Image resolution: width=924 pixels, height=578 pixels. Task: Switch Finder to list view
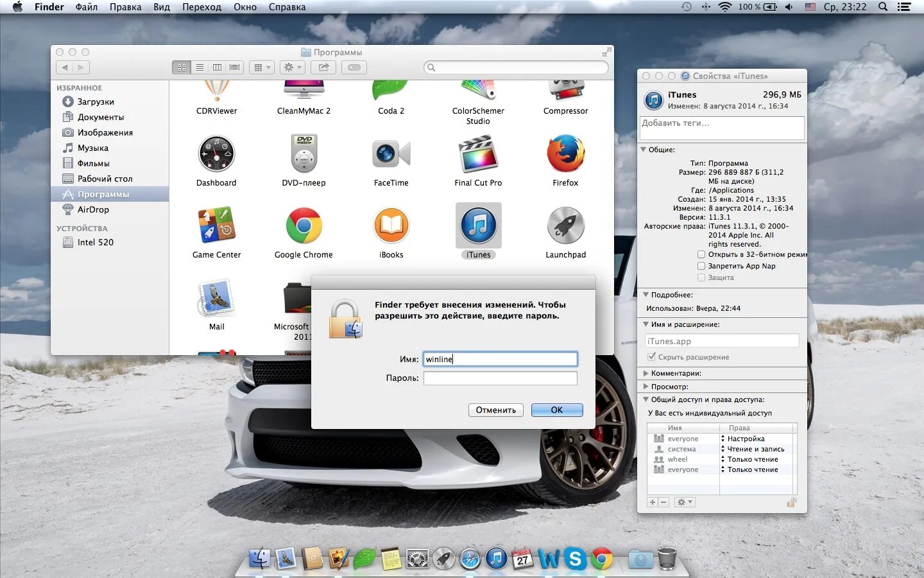[200, 67]
